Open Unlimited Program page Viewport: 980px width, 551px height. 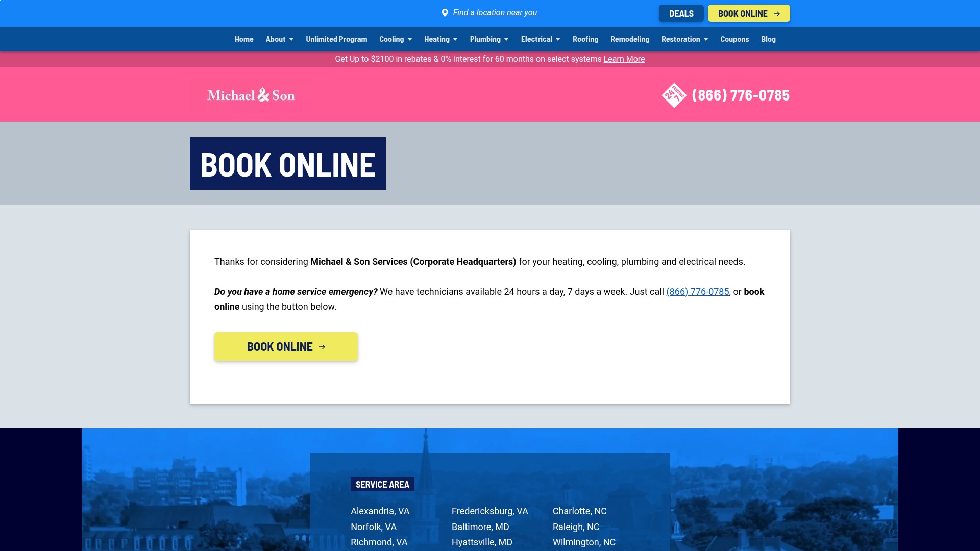click(336, 39)
